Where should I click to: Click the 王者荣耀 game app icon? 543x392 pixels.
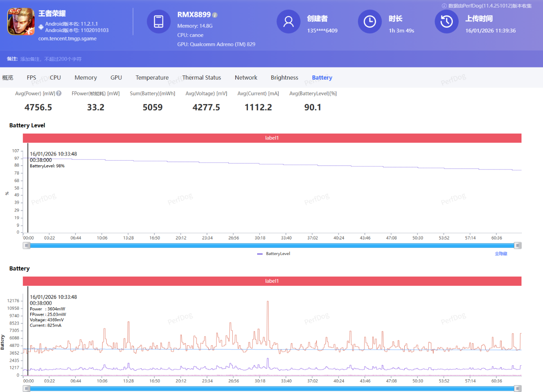[21, 21]
